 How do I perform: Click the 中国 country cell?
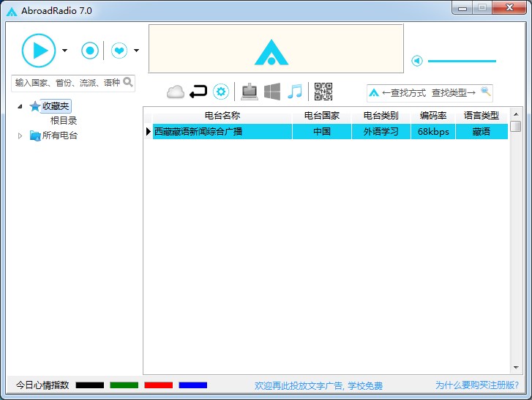pos(322,131)
